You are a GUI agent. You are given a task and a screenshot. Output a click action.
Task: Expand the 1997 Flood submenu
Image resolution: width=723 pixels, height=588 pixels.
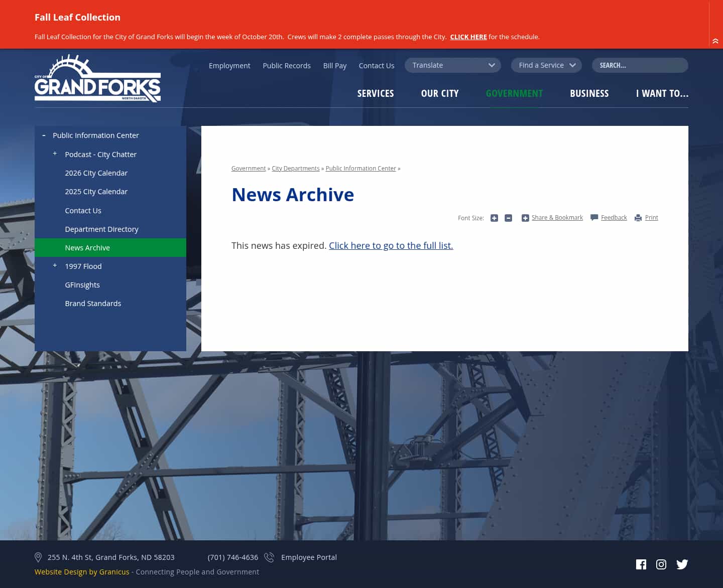pos(55,265)
